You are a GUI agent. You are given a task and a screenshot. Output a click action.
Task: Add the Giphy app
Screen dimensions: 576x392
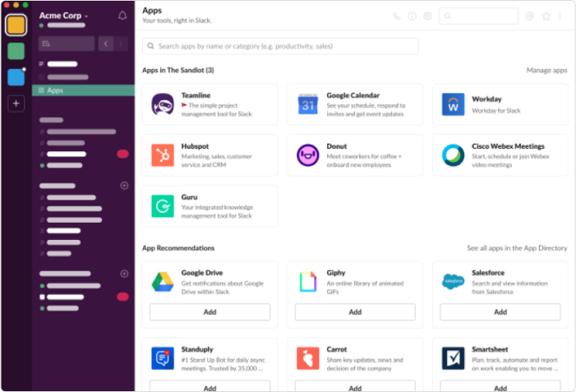[x=355, y=312]
